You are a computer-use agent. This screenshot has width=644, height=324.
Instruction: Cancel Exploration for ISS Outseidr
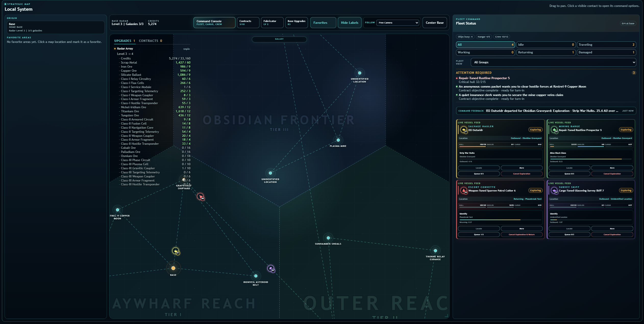click(x=522, y=174)
